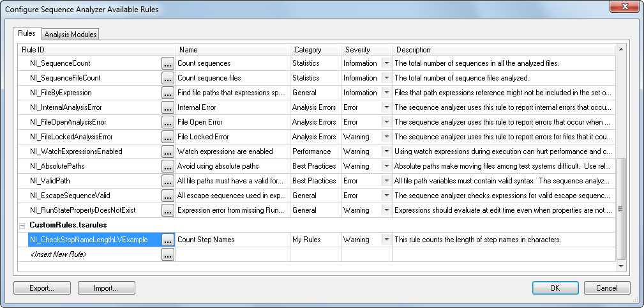Open the ellipsis button for NI_ValidPath rule

click(x=168, y=181)
